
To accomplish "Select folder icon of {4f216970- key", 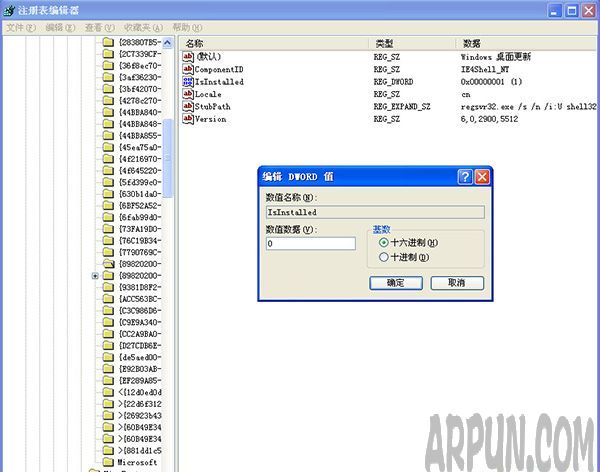I will [x=109, y=159].
